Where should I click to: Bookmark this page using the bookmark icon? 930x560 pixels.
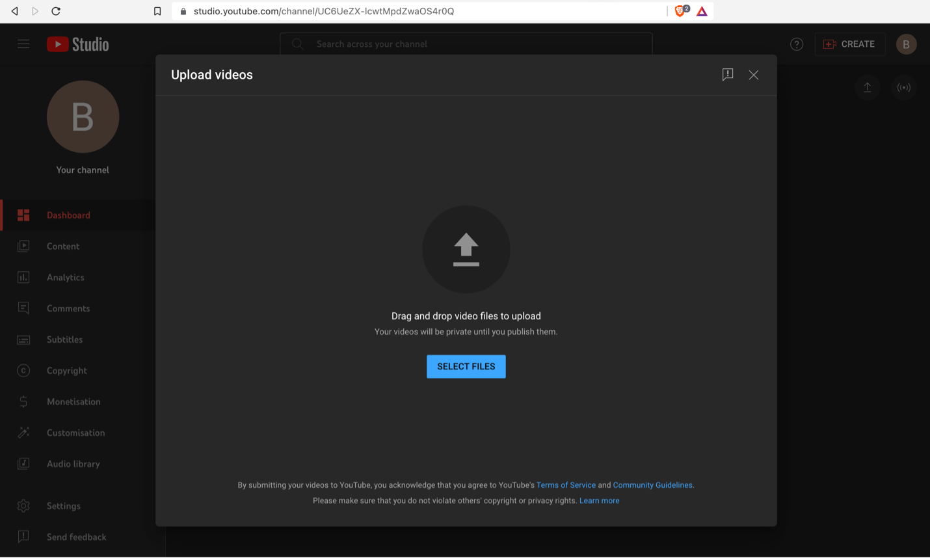click(157, 11)
